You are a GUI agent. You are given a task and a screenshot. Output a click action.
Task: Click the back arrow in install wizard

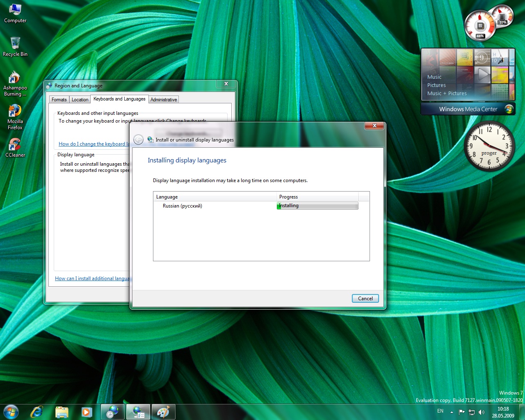pos(139,139)
